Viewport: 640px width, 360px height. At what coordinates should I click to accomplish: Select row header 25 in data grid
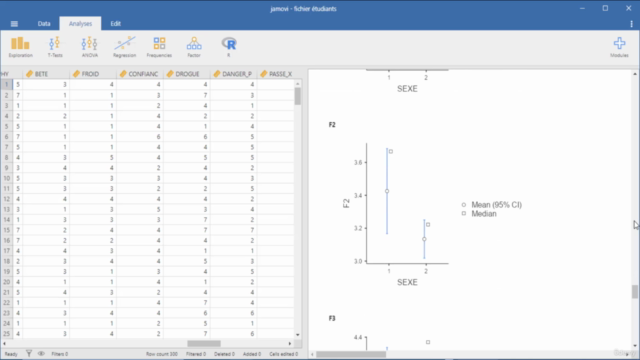click(x=7, y=333)
